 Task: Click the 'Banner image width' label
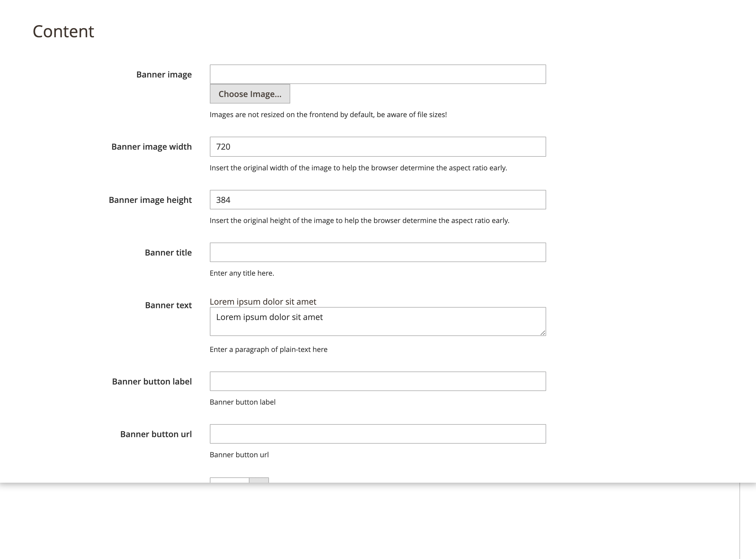(x=152, y=146)
